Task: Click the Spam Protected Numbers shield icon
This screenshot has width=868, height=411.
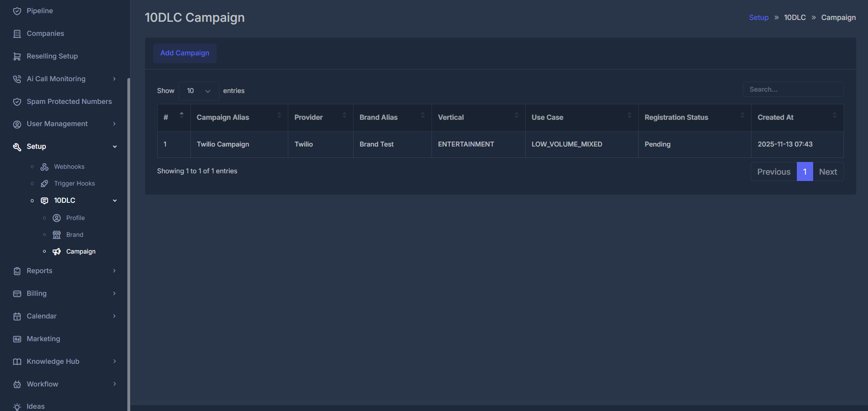Action: pyautogui.click(x=17, y=101)
